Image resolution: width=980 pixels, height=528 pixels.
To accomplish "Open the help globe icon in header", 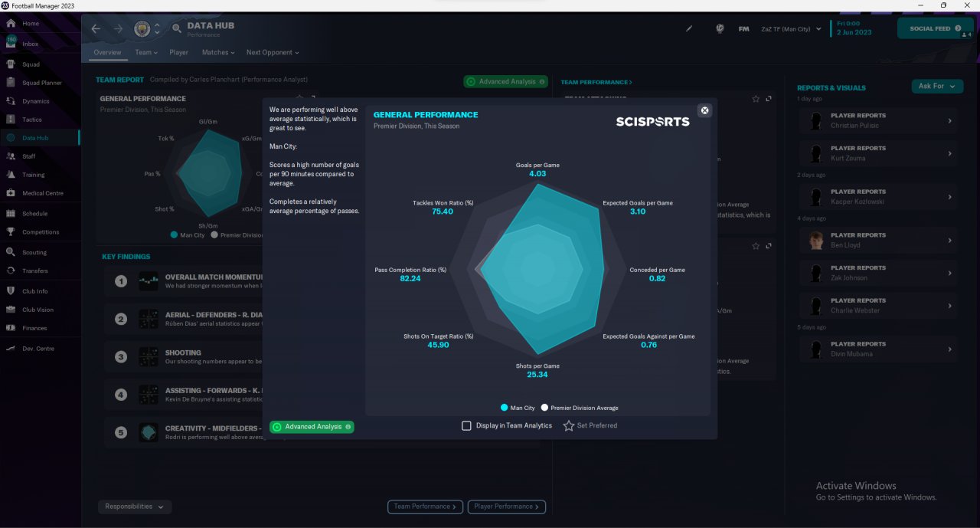I will 720,29.
